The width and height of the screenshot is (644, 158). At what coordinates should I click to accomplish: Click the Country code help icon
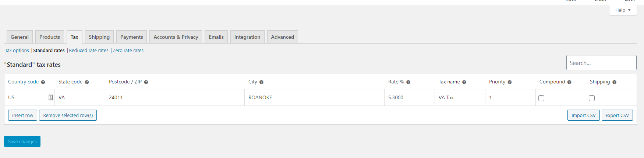[43, 82]
